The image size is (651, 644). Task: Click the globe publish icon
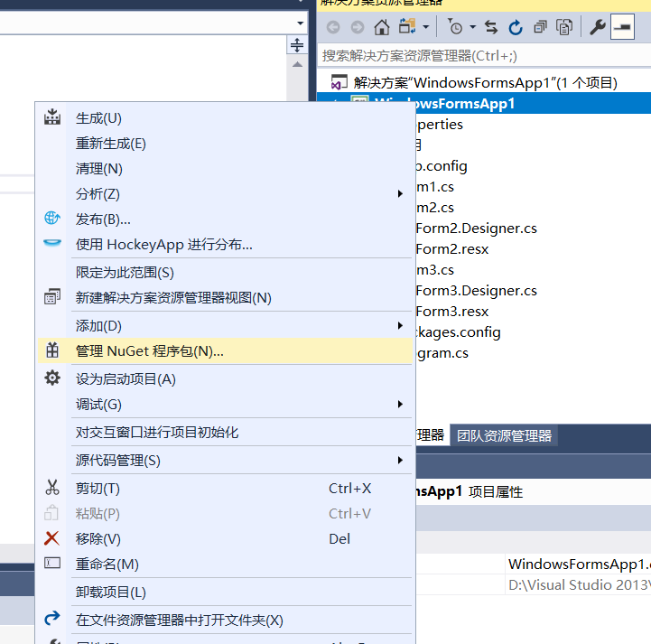(51, 218)
